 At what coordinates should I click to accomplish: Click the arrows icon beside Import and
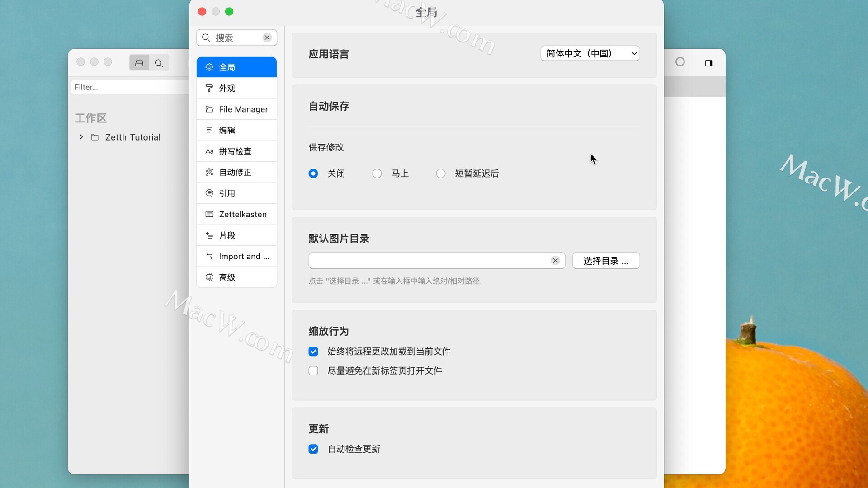209,256
